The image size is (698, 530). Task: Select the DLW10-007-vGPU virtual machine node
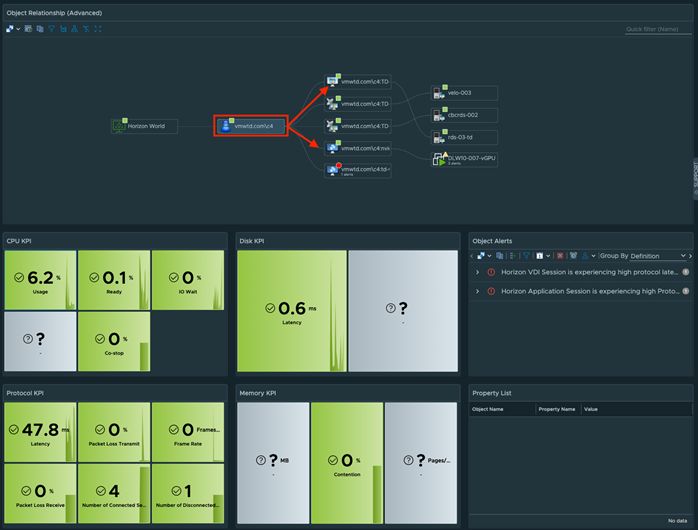[464, 159]
